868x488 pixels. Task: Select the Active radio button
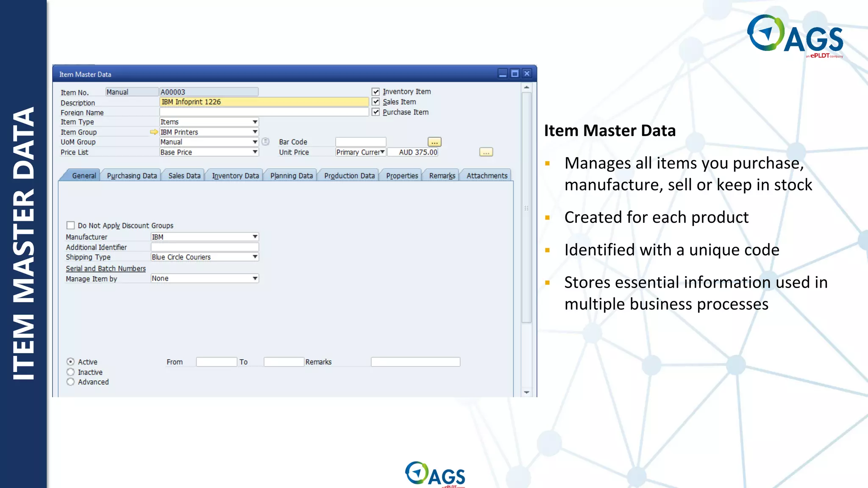coord(70,362)
